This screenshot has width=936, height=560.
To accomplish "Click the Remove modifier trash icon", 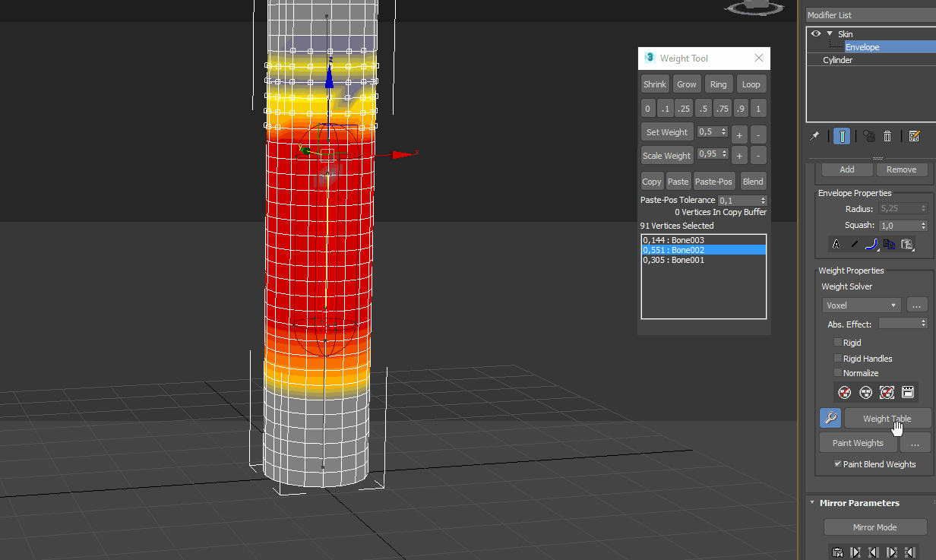I will pyautogui.click(x=887, y=137).
